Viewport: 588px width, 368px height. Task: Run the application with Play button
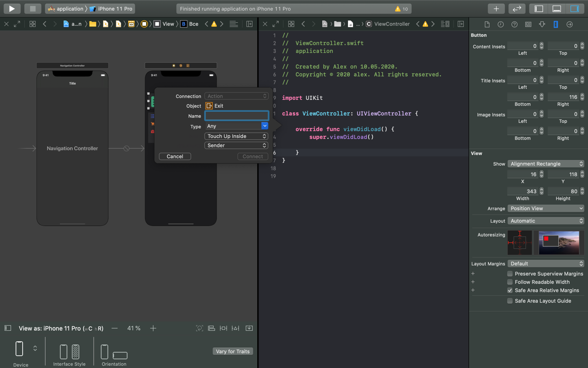(x=12, y=9)
